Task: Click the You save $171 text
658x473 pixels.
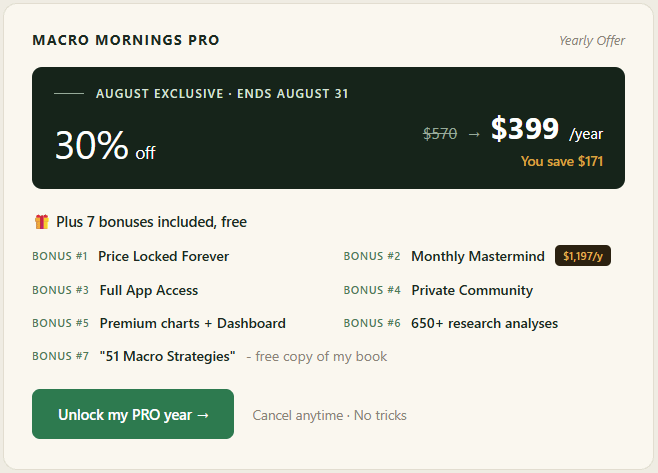Action: [x=561, y=161]
